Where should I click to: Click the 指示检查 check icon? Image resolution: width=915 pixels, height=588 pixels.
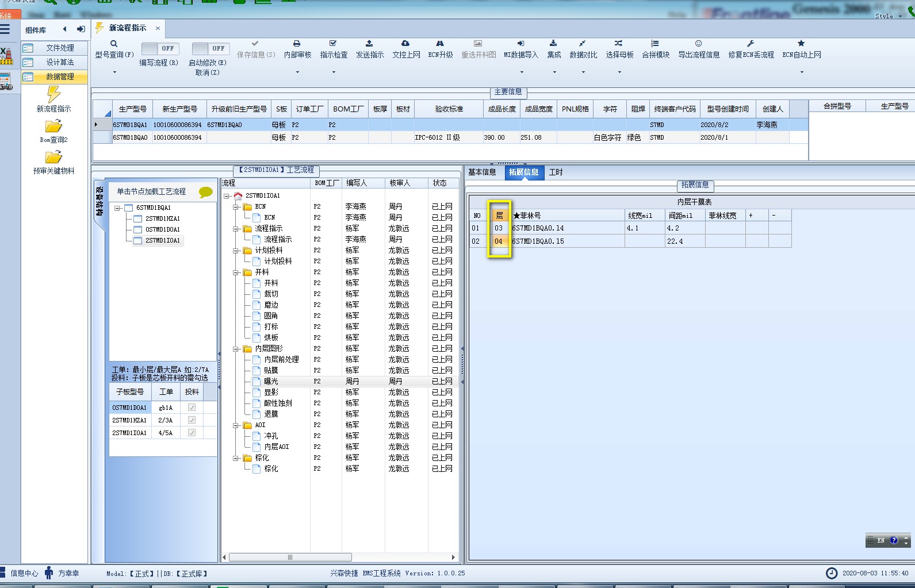pos(333,44)
